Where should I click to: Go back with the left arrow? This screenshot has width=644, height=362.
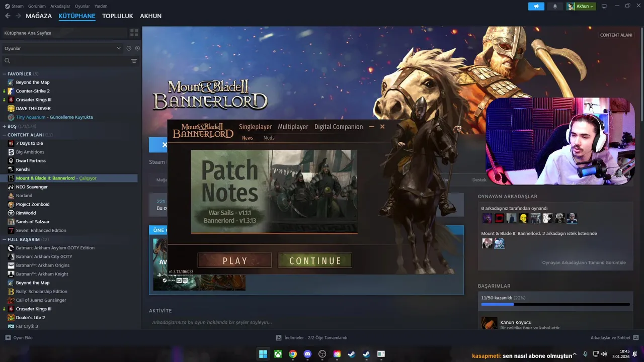click(8, 16)
